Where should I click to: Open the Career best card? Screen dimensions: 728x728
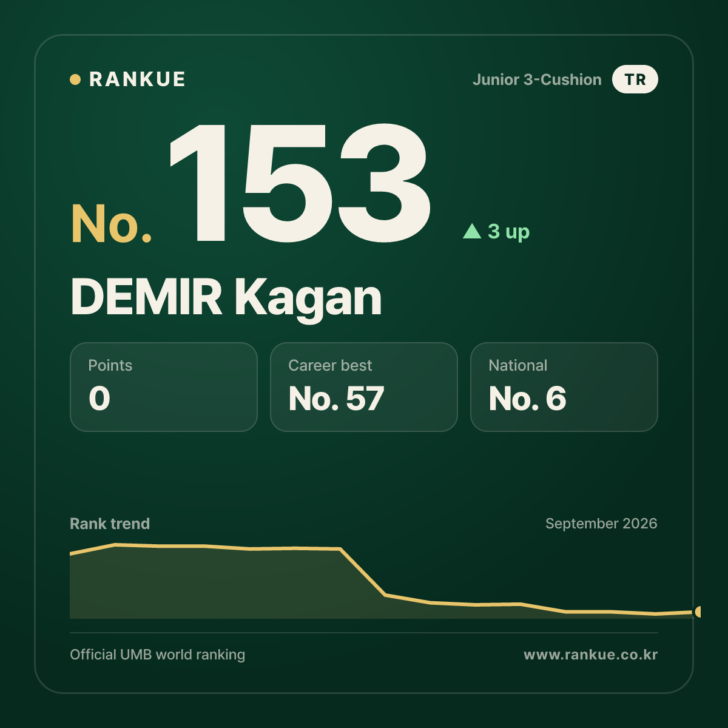(x=364, y=387)
